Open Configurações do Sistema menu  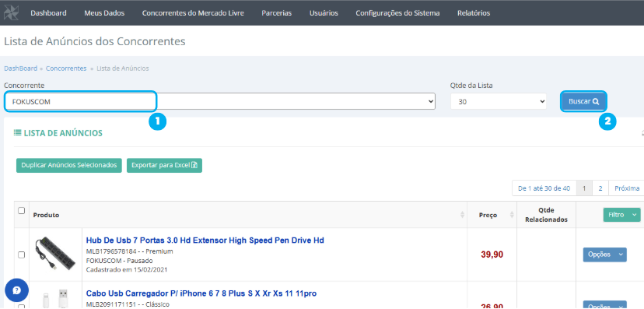pos(397,12)
